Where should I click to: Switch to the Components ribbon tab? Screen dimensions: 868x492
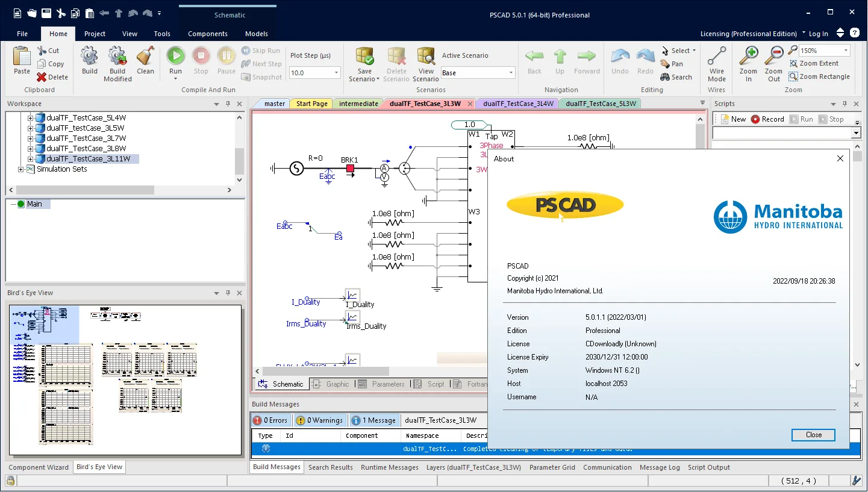[207, 34]
